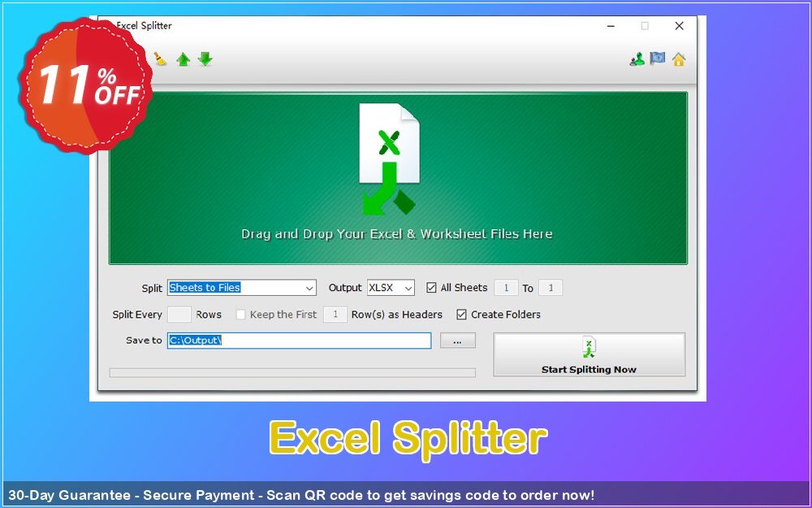Click the green move-up arrow icon
The height and width of the screenshot is (508, 812).
pyautogui.click(x=183, y=59)
